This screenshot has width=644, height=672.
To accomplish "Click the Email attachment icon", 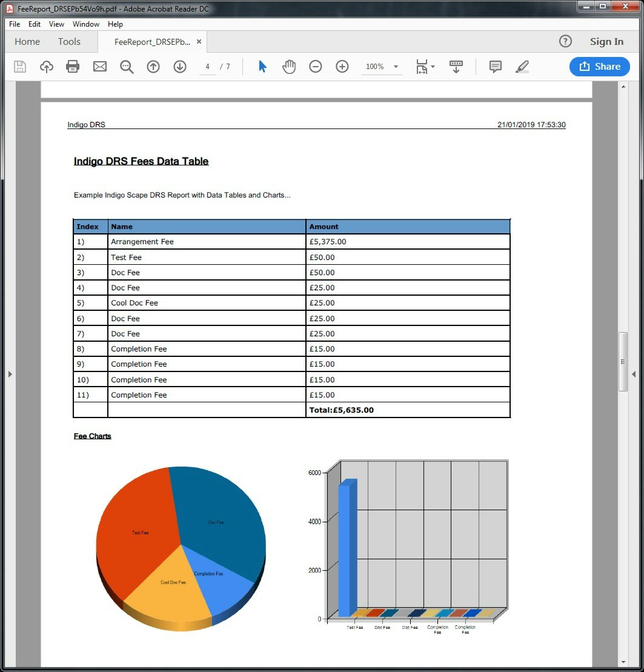I will 99,67.
